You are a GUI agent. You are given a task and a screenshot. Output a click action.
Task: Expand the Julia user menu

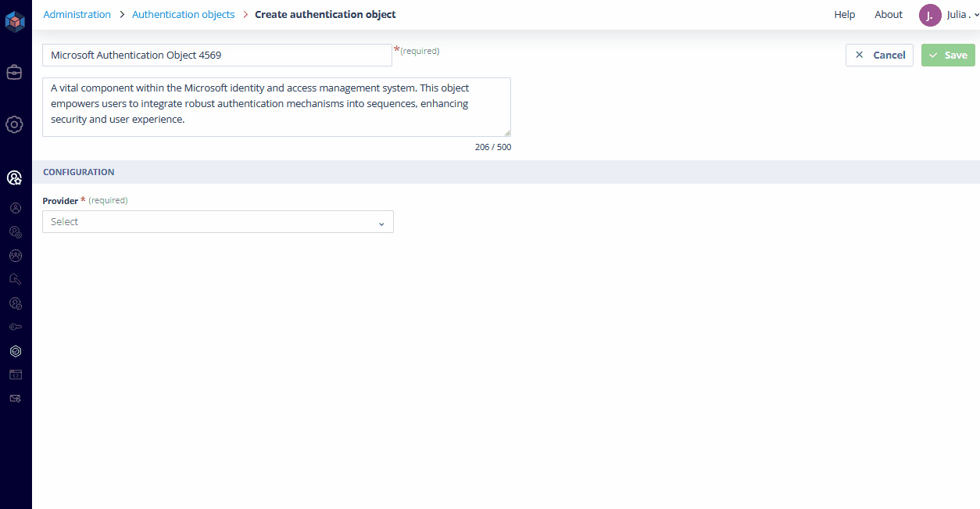pos(963,15)
